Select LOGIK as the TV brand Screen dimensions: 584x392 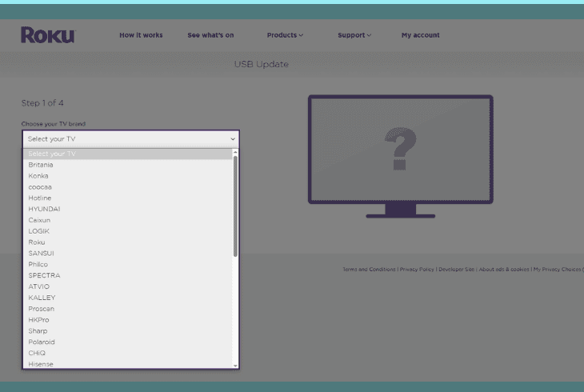tap(128, 231)
